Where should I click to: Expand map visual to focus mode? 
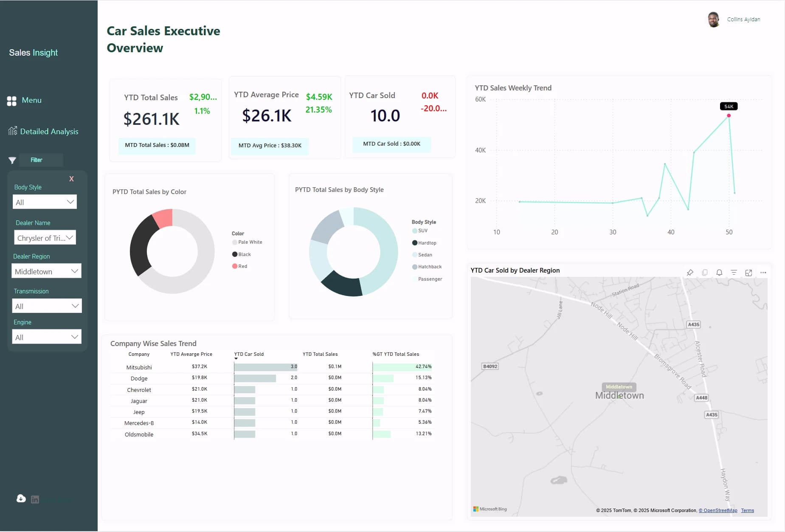click(x=748, y=273)
